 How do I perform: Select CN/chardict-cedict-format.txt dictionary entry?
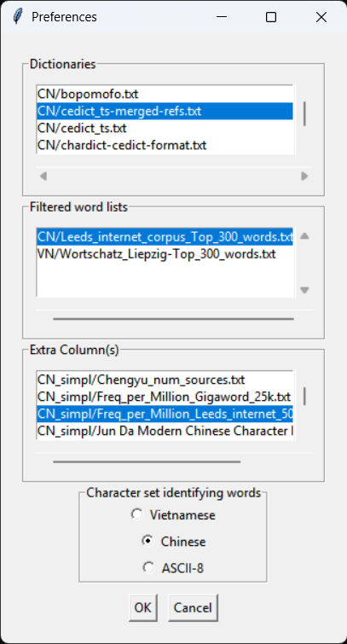coord(165,145)
